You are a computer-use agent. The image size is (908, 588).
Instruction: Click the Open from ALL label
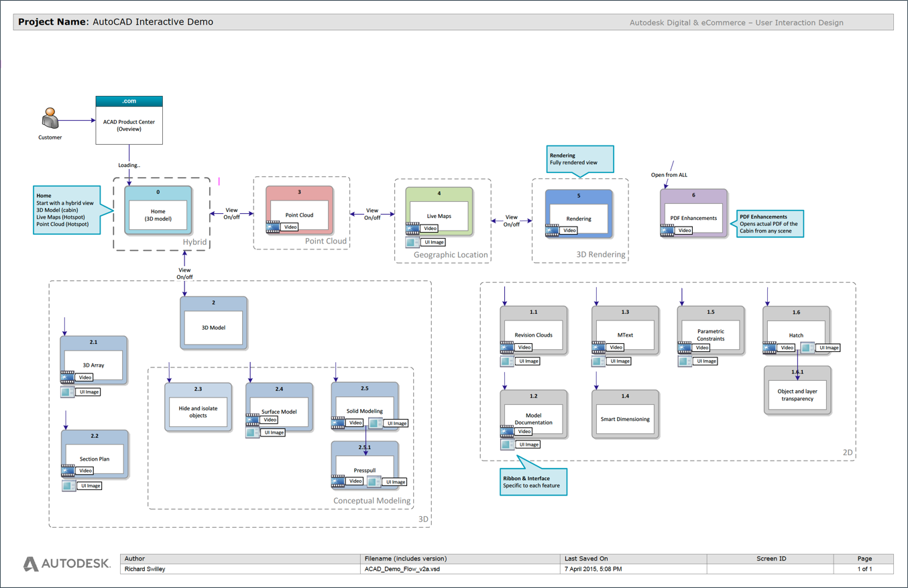point(669,175)
